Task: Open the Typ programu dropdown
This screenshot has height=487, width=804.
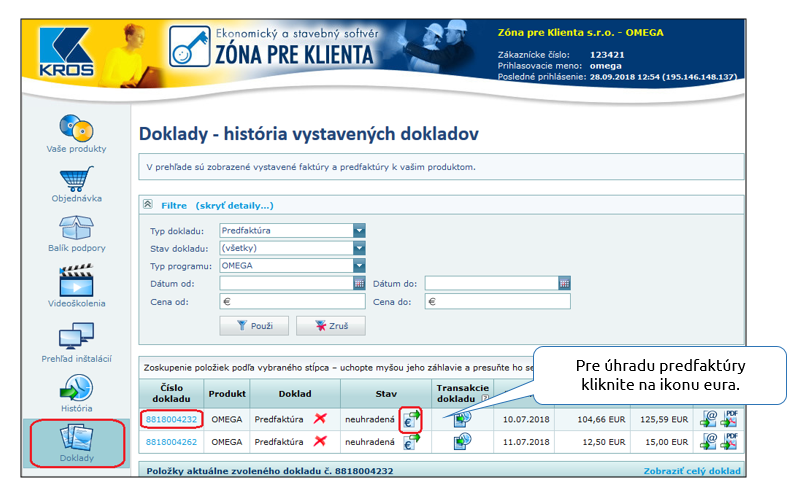Action: coord(359,266)
